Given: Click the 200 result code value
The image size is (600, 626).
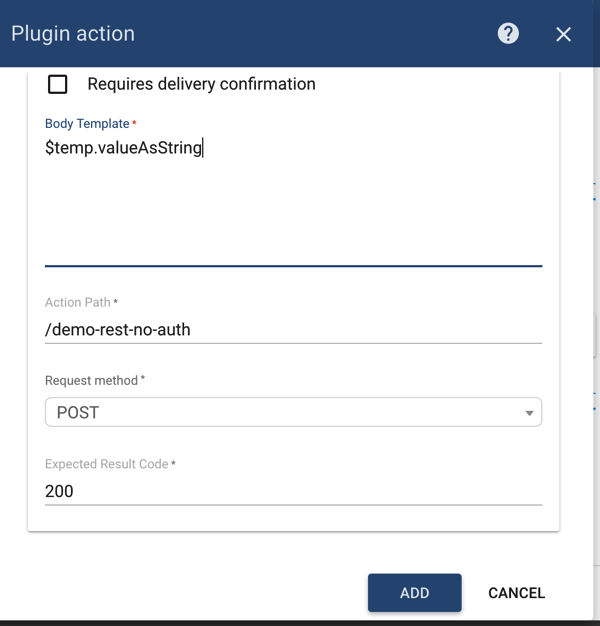Looking at the screenshot, I should [60, 491].
